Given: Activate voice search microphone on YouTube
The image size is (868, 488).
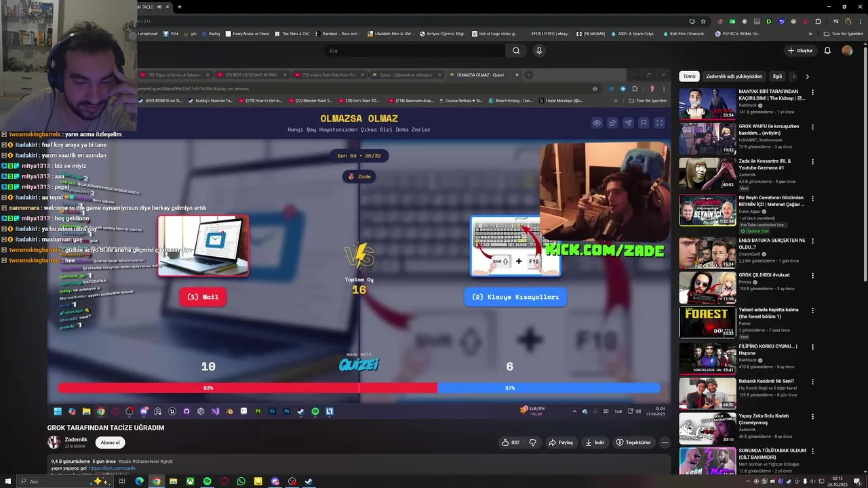Looking at the screenshot, I should point(539,51).
